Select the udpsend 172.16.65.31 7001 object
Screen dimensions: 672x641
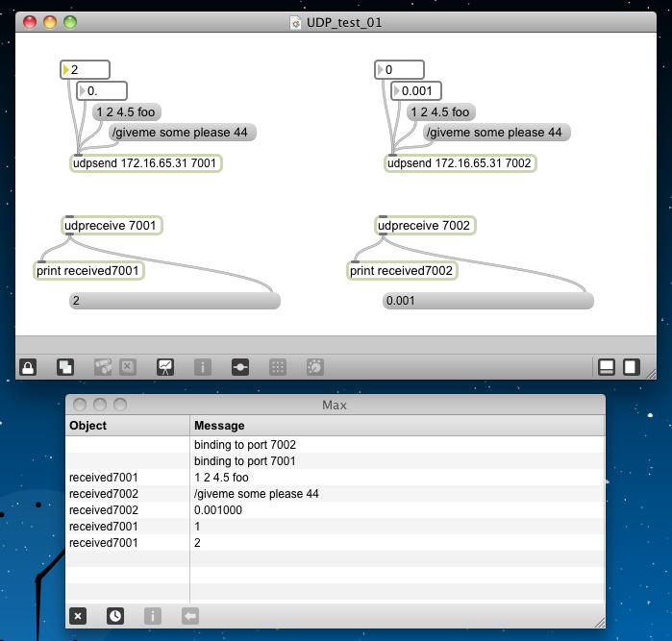(146, 163)
